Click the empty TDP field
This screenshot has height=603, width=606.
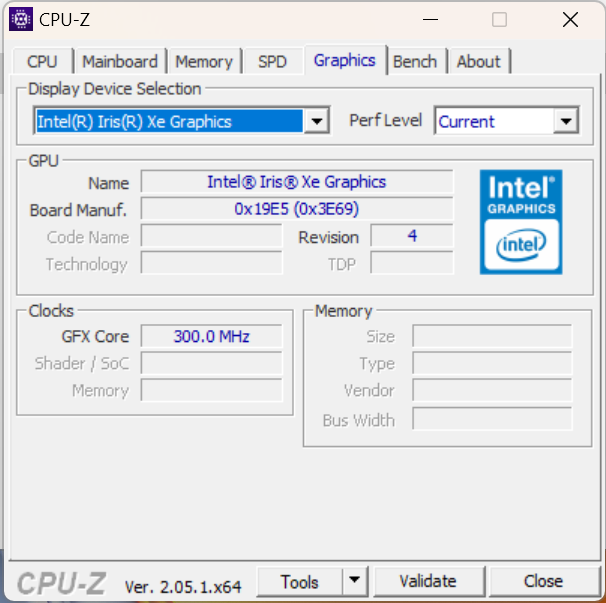412,263
